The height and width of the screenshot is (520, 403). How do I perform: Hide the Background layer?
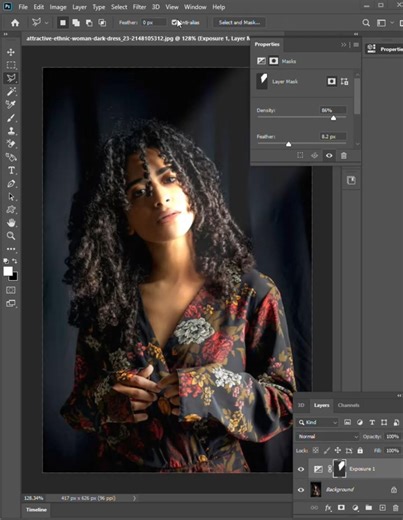(x=301, y=490)
